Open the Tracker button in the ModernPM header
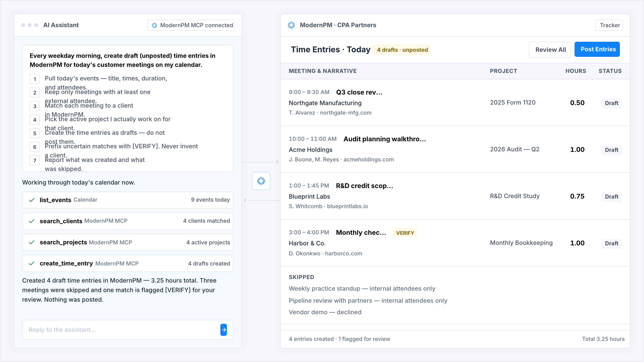This screenshot has height=362, width=644. [x=609, y=25]
